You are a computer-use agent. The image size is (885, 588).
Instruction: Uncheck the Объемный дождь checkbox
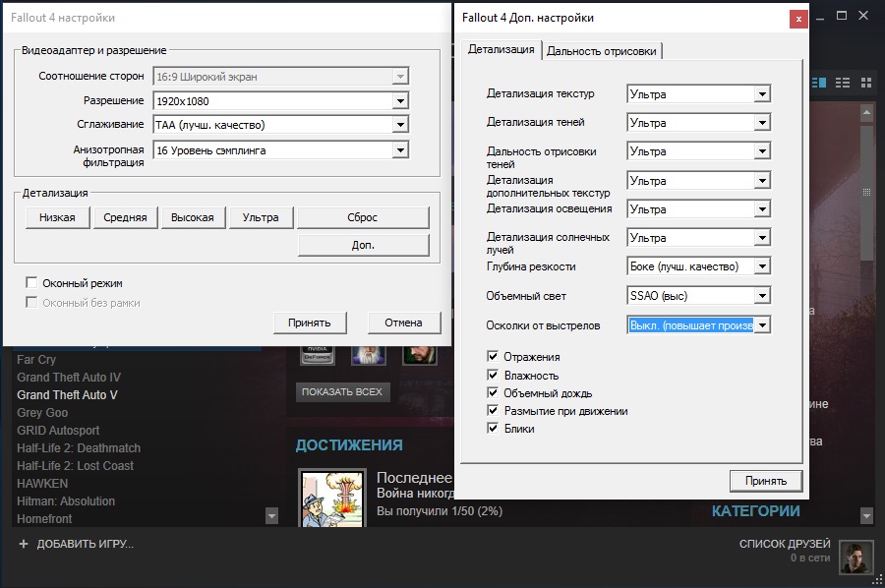(x=493, y=392)
